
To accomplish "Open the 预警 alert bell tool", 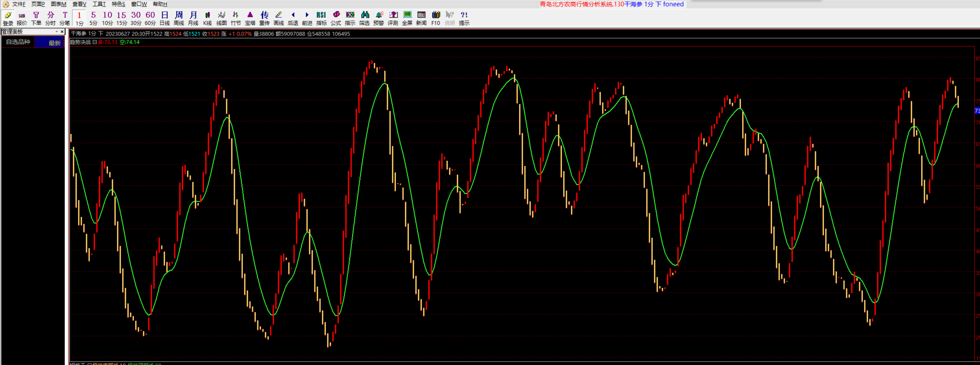I will tap(378, 18).
